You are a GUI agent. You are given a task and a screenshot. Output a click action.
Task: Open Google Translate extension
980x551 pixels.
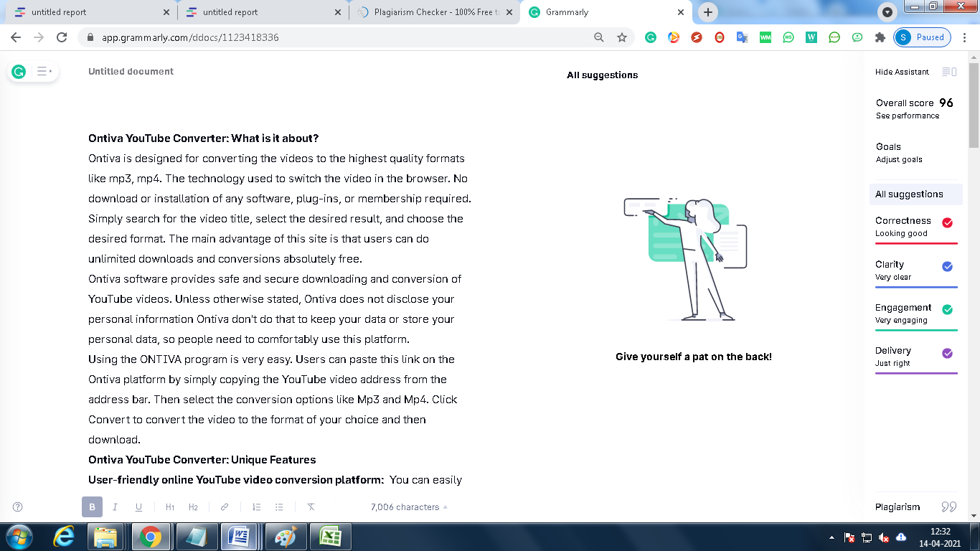click(743, 37)
